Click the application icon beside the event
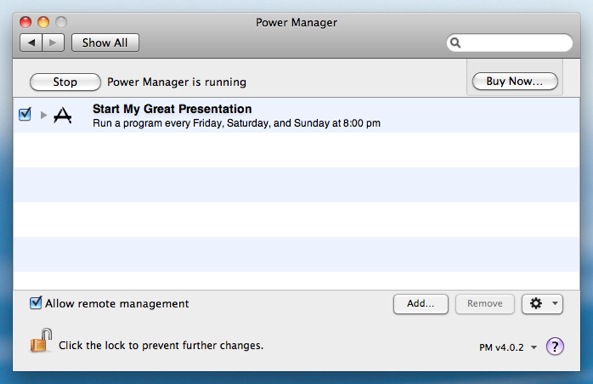Viewport: 593px width, 384px height. coord(63,115)
